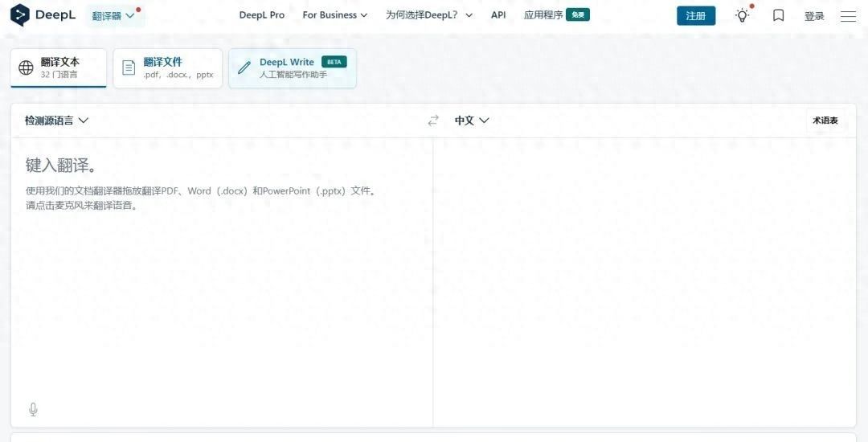
Task: Open saved translations bookmark icon
Action: click(x=778, y=15)
